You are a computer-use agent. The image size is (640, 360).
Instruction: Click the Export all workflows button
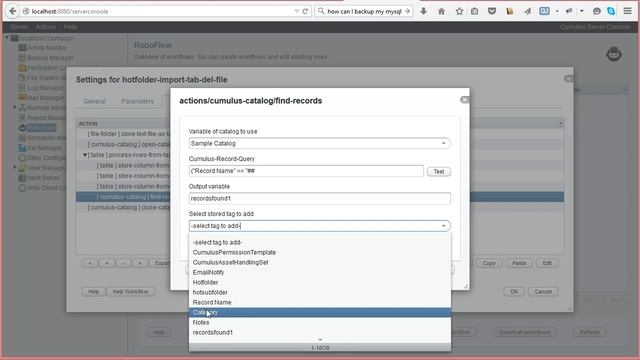524,332
